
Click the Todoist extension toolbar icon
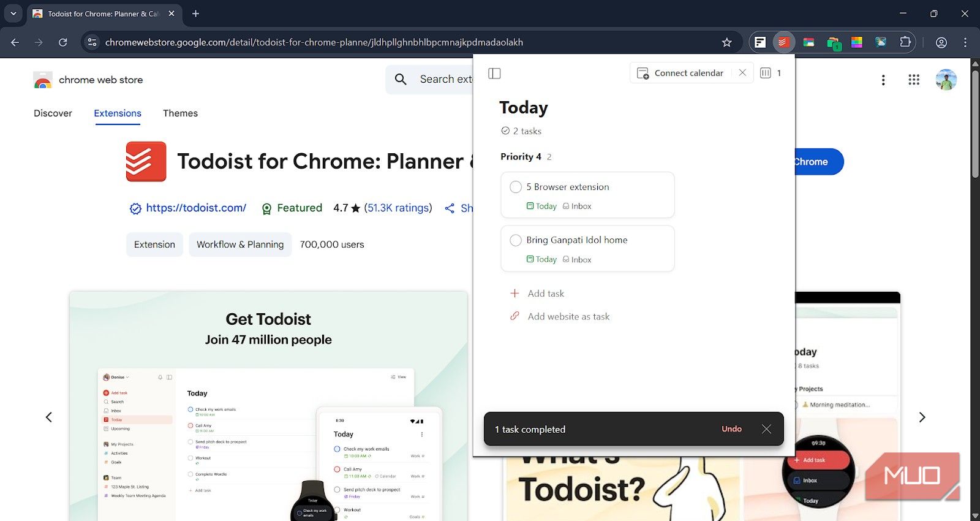coord(783,42)
